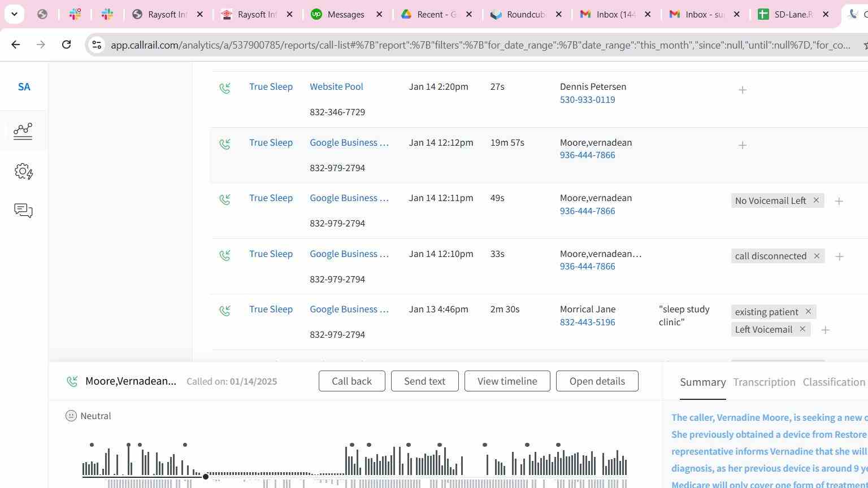Remove the call disconnected tag

tap(817, 256)
